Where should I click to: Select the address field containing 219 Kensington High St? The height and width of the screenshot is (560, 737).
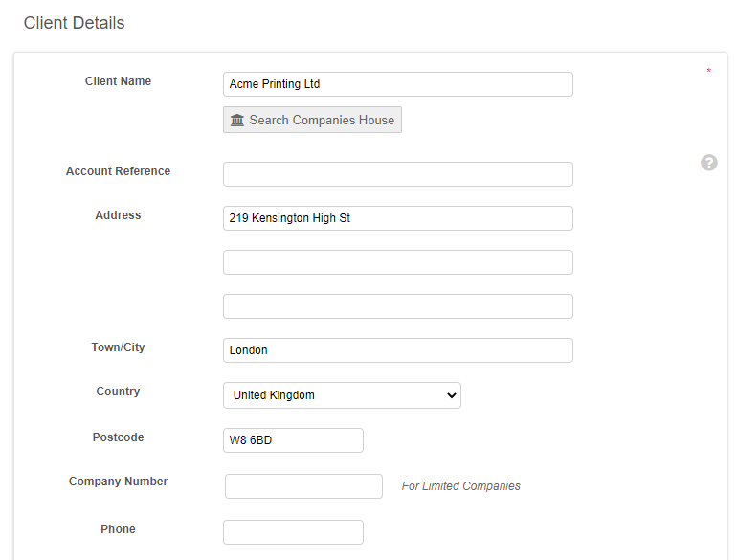pos(397,218)
